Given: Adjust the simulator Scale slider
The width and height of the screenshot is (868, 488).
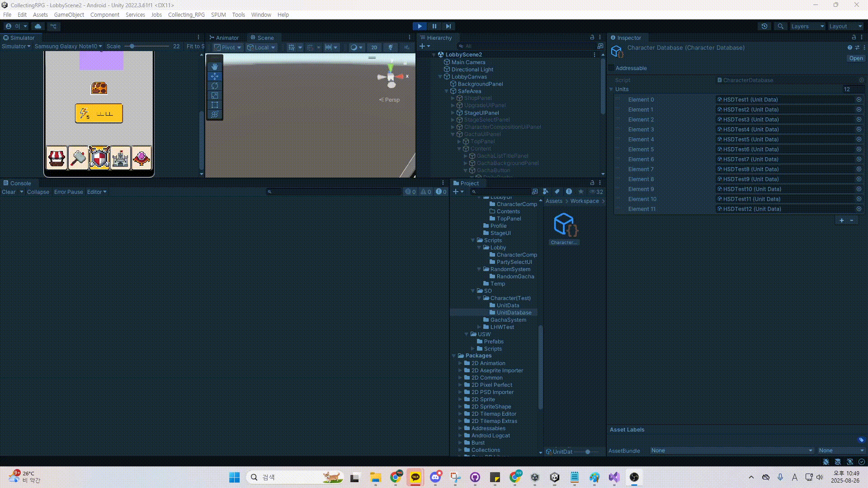Looking at the screenshot, I should pyautogui.click(x=132, y=47).
